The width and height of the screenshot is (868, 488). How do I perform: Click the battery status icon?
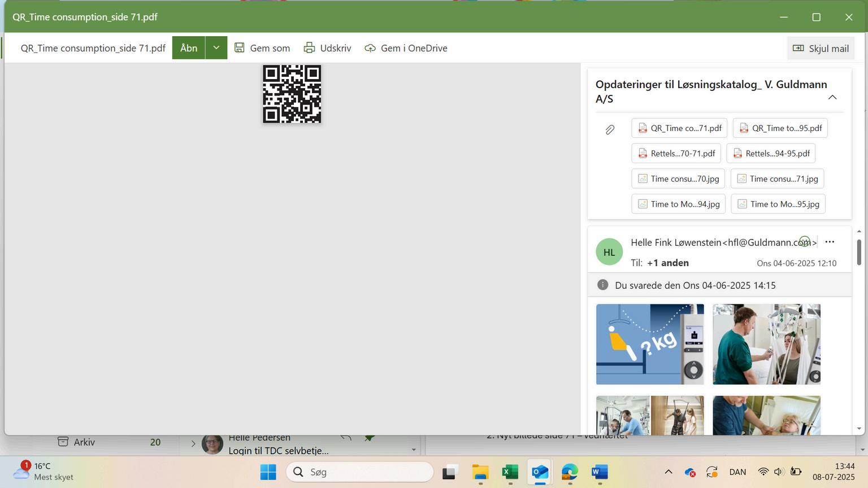(x=796, y=472)
